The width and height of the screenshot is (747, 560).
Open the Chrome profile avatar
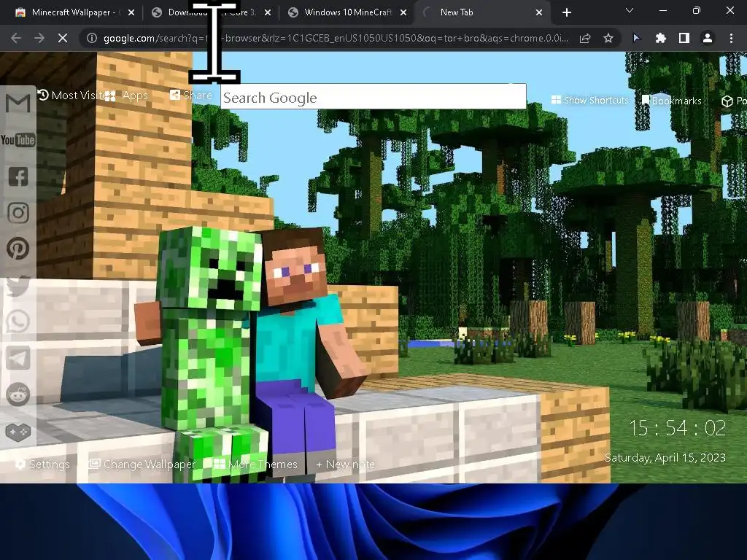pos(708,38)
